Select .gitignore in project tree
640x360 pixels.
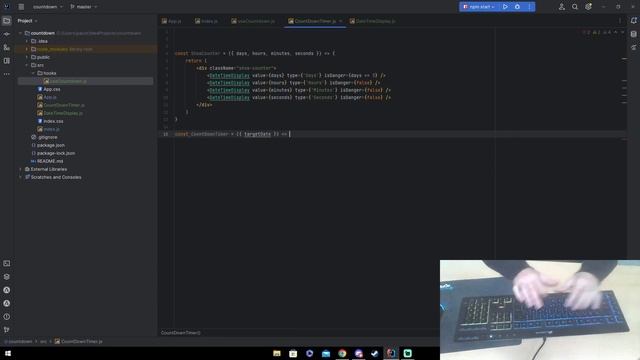coord(44,137)
